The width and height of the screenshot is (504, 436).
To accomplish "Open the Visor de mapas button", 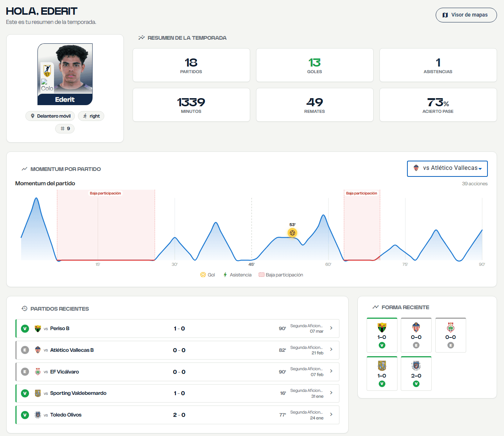I will tap(466, 15).
